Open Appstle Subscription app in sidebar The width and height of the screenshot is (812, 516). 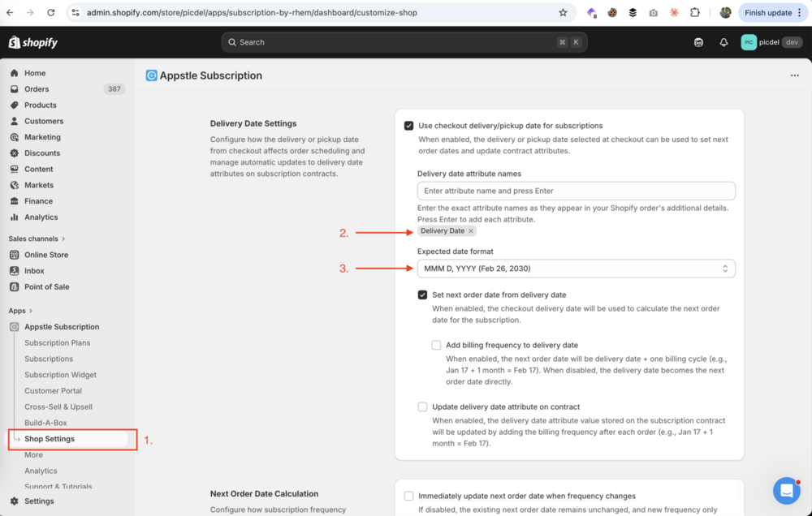point(62,327)
